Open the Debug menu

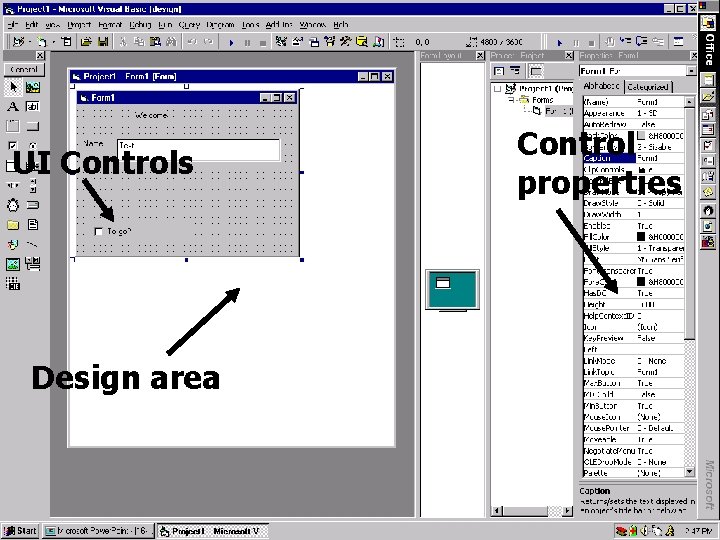(140, 25)
